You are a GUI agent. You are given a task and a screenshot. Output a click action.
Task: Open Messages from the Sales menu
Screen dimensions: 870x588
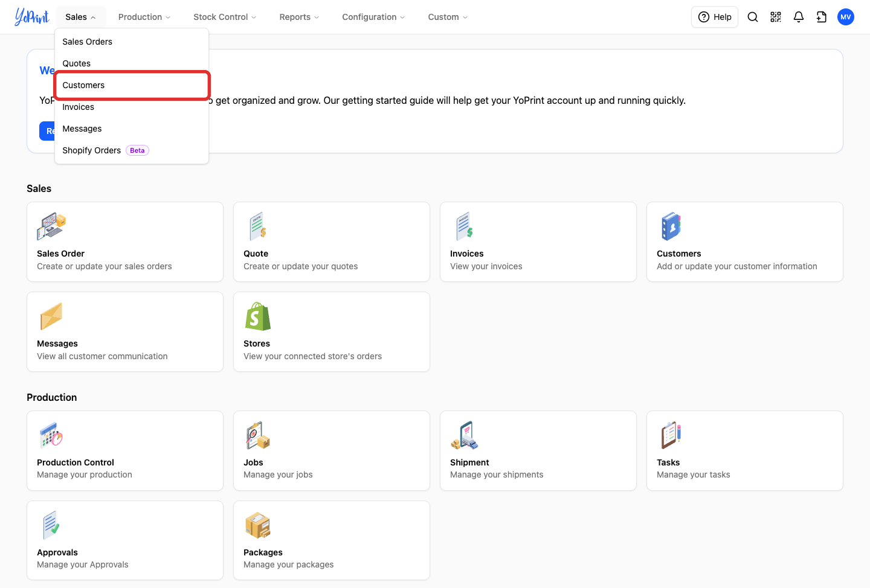tap(132, 129)
